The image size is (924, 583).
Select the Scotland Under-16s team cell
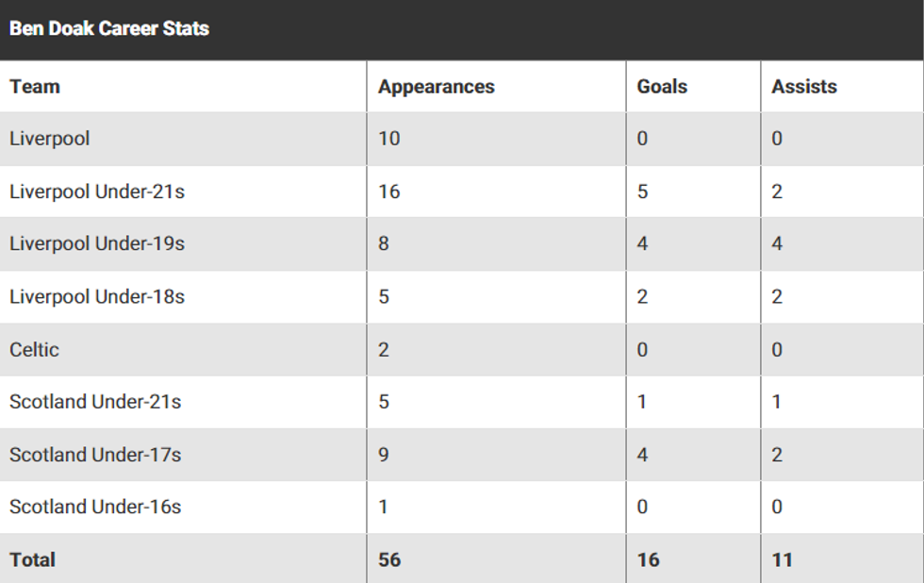(x=95, y=507)
